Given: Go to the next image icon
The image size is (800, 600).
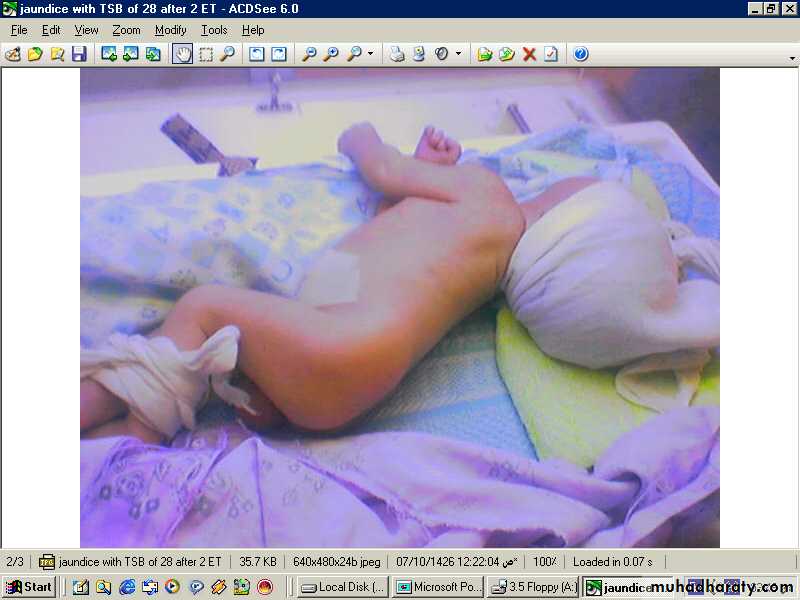Looking at the screenshot, I should (131, 54).
